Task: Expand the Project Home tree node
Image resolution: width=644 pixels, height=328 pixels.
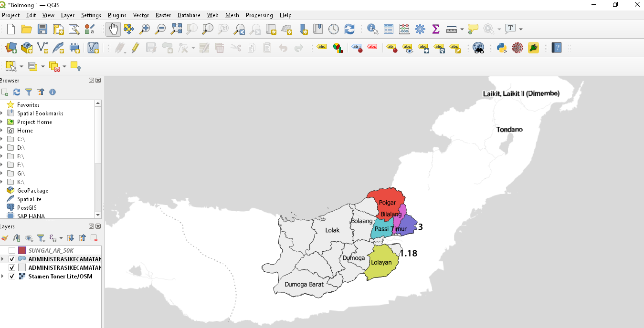Action: pos(2,122)
